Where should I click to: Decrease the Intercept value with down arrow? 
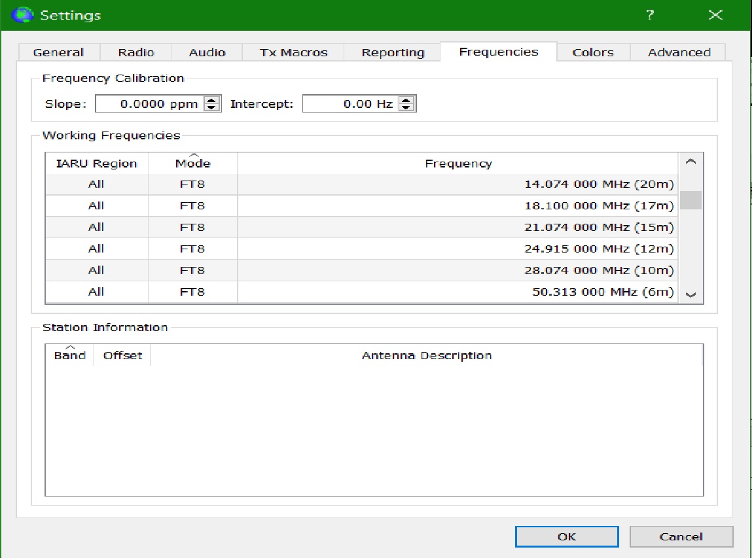tap(406, 107)
